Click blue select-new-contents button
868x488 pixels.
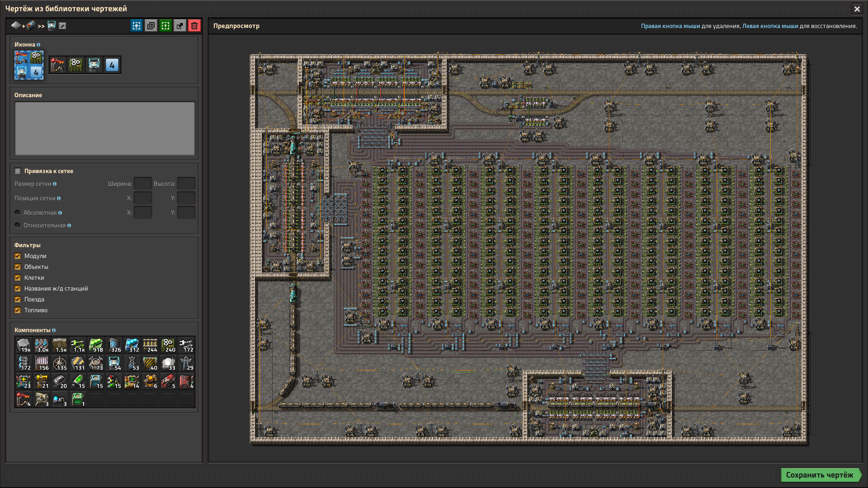pos(137,26)
